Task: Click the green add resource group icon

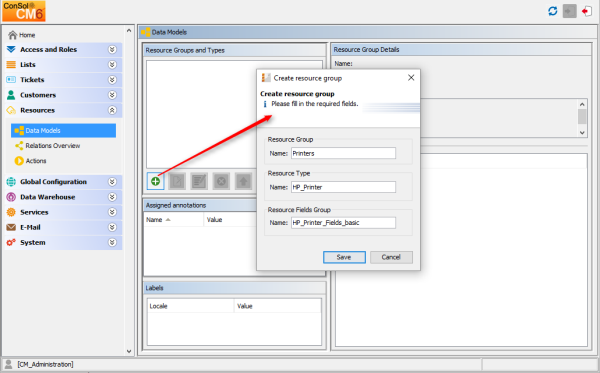Action: click(155, 181)
